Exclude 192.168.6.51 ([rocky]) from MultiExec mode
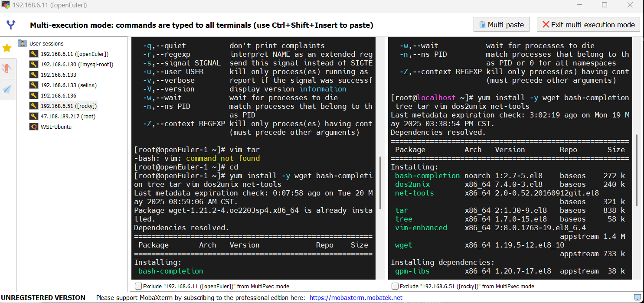Viewport: 644px width, 303px height. 395,286
